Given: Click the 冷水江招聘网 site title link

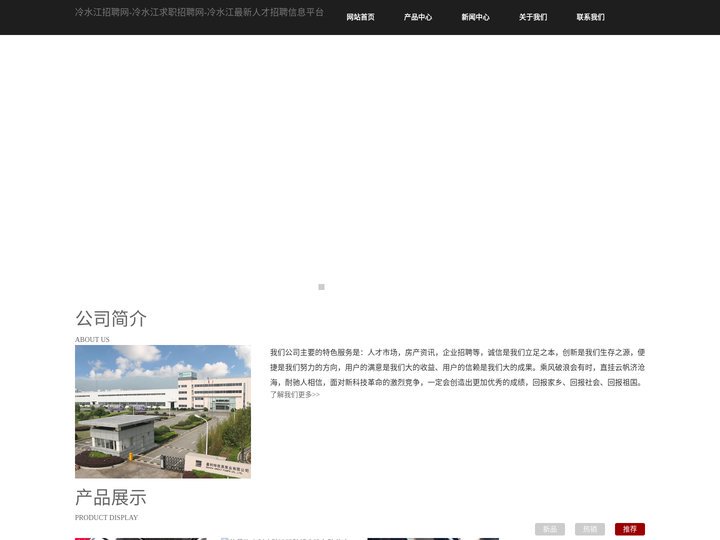Looking at the screenshot, I should pos(199,12).
